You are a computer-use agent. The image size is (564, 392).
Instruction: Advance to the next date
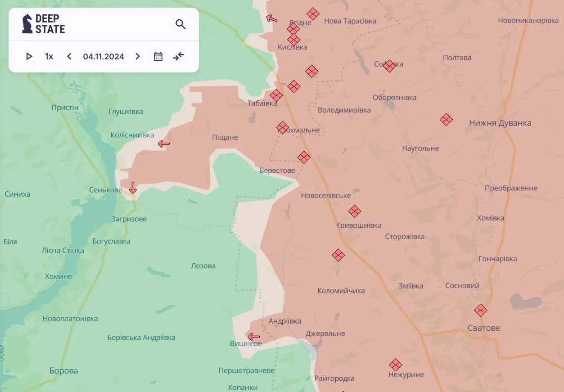[138, 56]
